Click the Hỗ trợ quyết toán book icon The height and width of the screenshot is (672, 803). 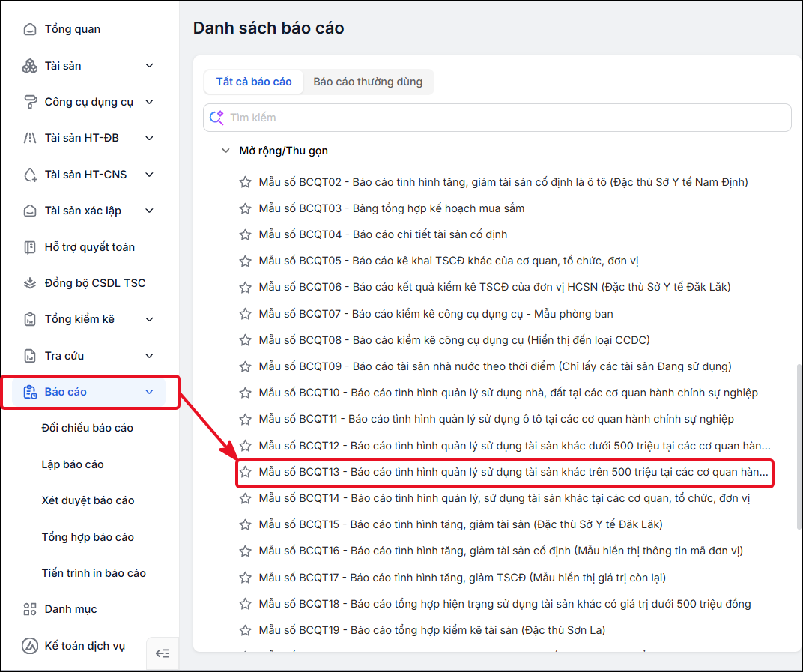click(x=30, y=247)
